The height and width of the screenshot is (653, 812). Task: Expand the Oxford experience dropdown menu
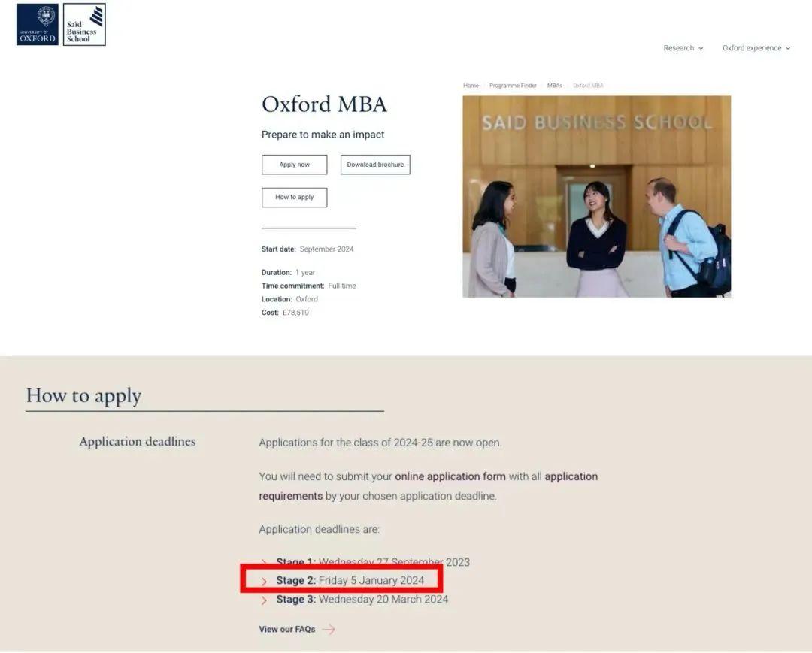point(756,48)
